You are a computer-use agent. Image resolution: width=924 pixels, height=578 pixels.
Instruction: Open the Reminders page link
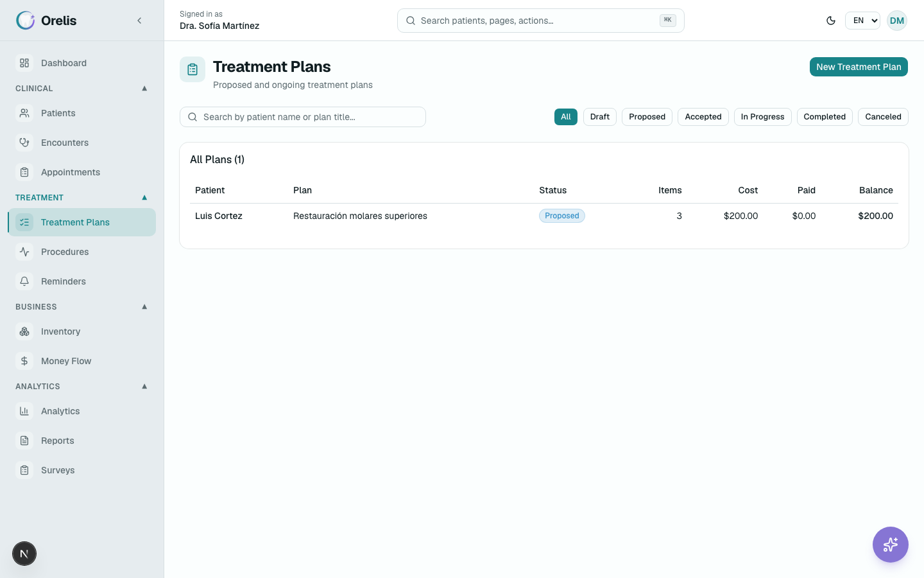[82, 281]
